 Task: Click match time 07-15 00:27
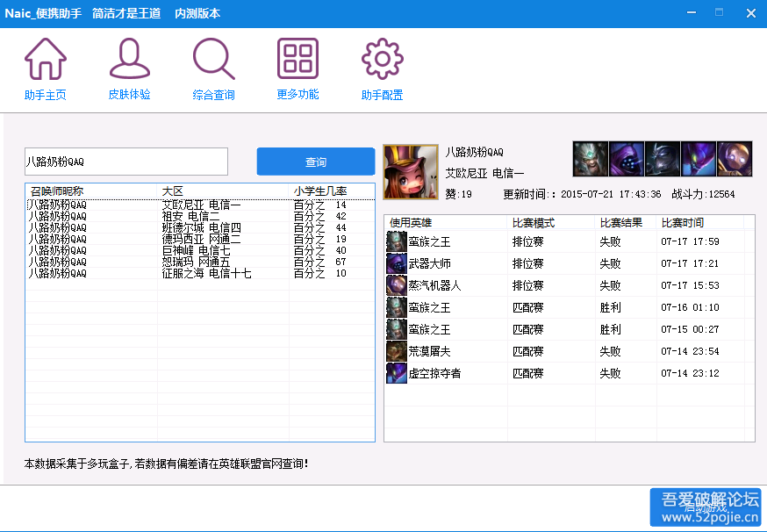click(x=690, y=329)
